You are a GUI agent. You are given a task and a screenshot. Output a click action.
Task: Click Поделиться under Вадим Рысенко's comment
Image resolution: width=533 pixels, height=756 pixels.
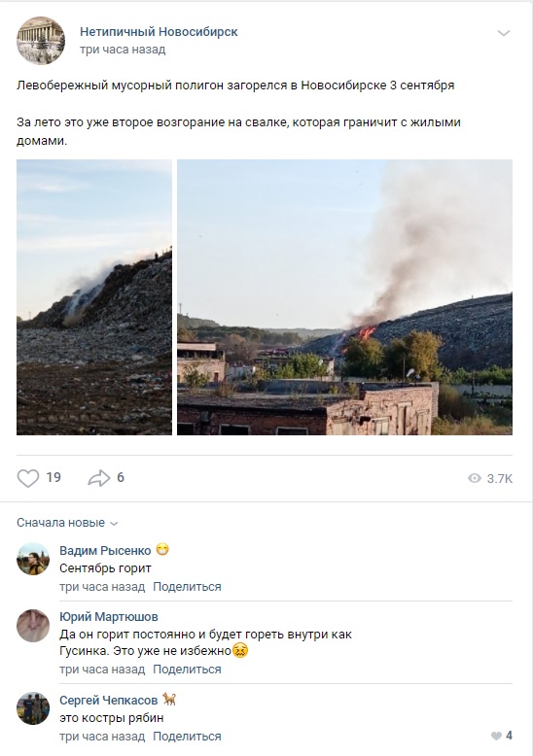pyautogui.click(x=187, y=587)
